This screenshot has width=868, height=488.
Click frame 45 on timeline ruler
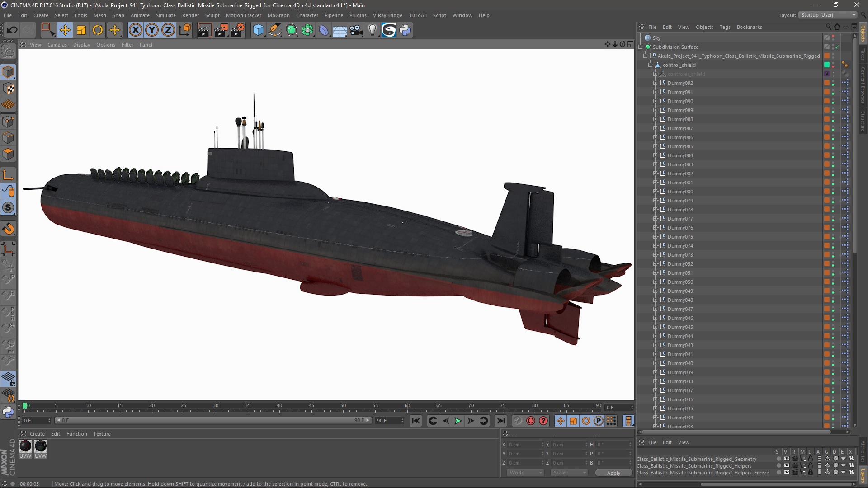tap(311, 406)
